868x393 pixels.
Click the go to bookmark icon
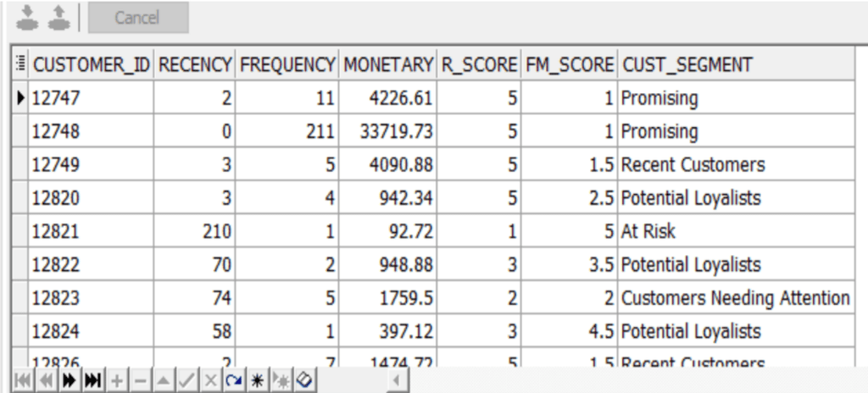pyautogui.click(x=281, y=380)
